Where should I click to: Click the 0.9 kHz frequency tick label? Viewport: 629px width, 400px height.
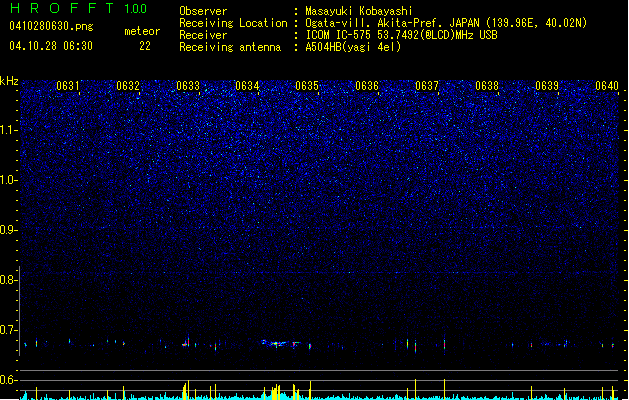click(x=8, y=230)
